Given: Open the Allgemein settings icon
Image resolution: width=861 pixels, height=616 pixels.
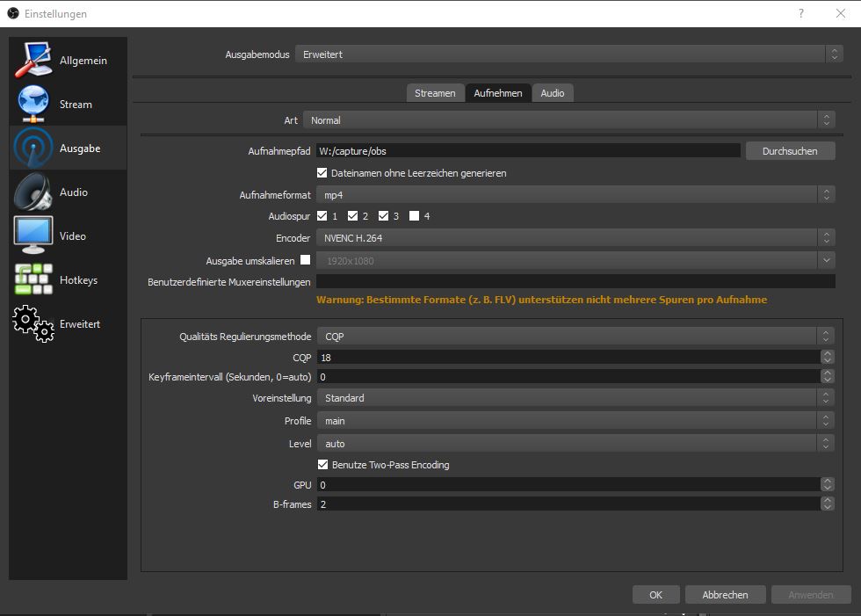Looking at the screenshot, I should coord(33,59).
